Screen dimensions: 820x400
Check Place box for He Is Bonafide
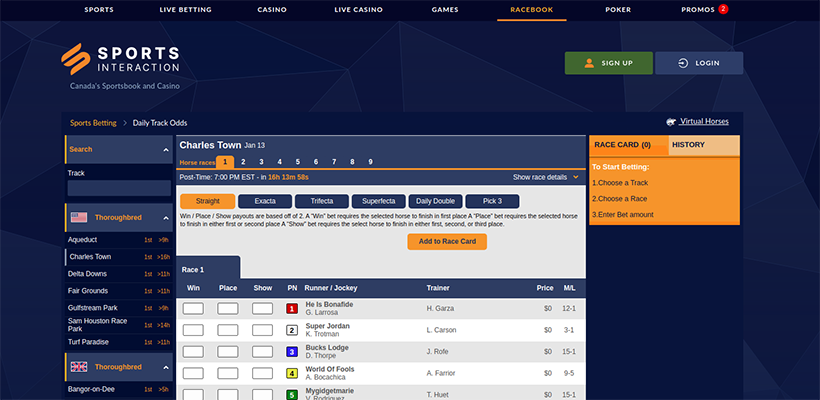pos(228,308)
